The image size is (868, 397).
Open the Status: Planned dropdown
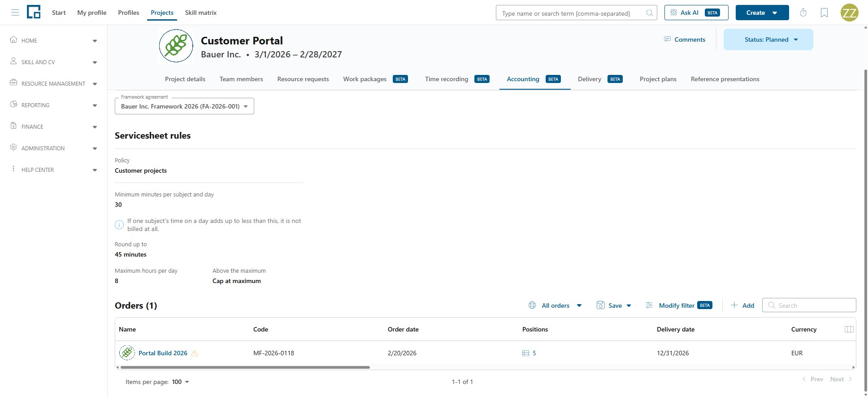click(x=768, y=39)
